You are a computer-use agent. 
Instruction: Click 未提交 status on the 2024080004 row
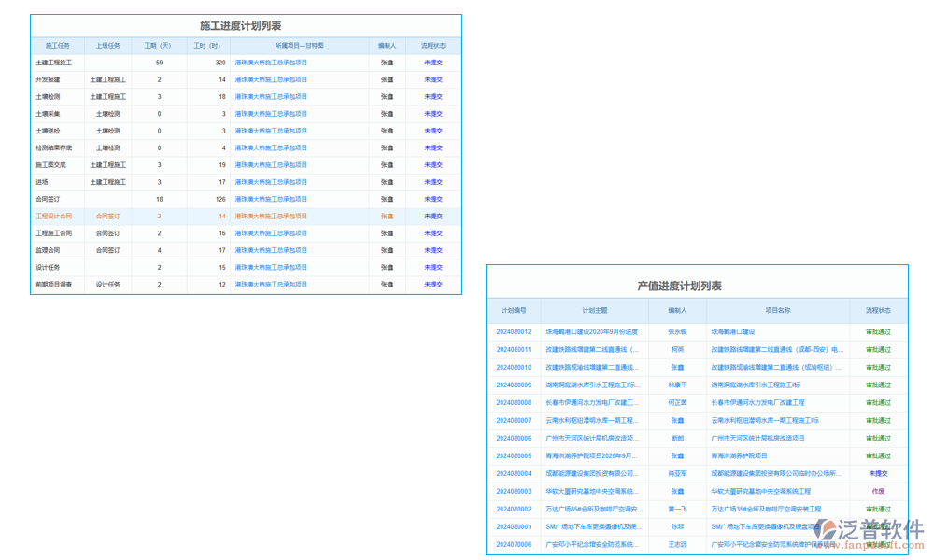pyautogui.click(x=877, y=474)
